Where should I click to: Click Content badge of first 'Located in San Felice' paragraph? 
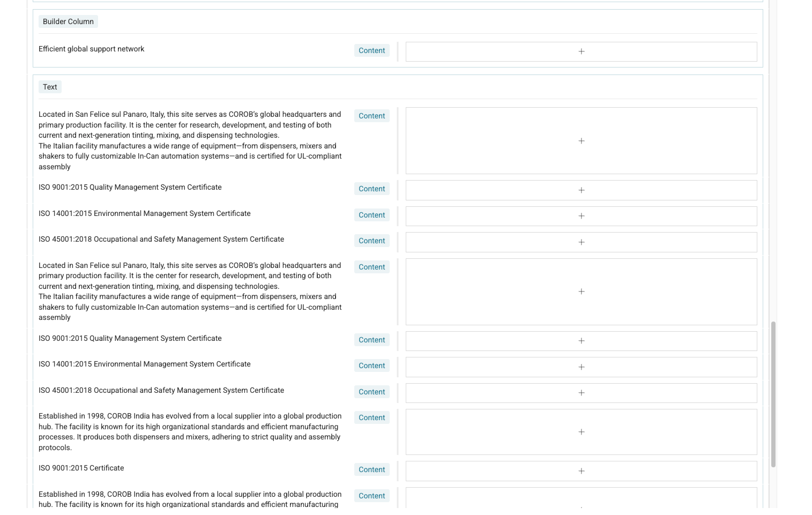[x=371, y=116]
